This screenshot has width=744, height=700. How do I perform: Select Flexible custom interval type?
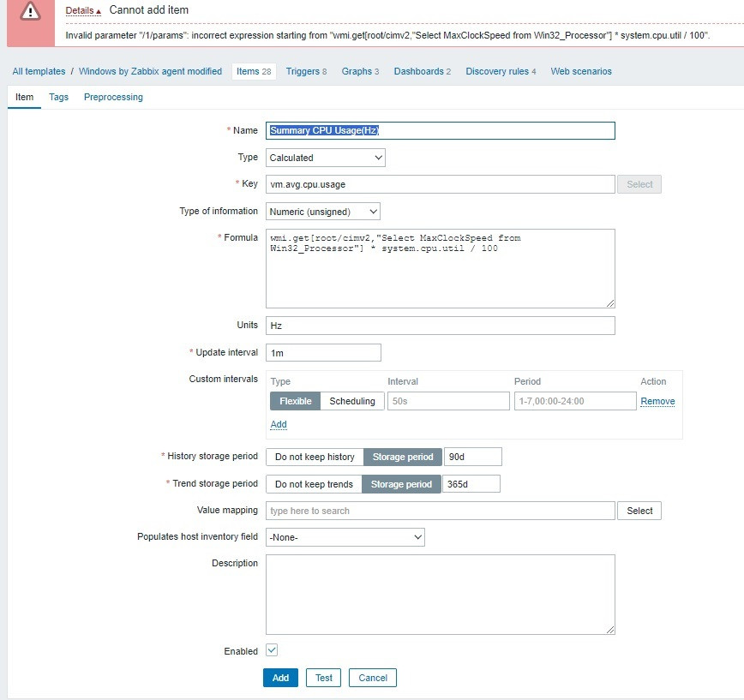point(295,401)
